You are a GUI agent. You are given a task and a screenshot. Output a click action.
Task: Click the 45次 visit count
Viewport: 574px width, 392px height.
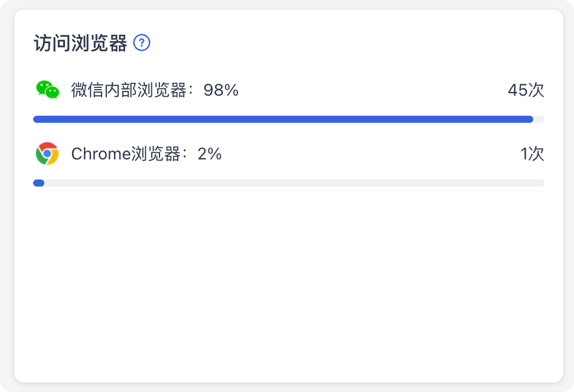tap(526, 90)
